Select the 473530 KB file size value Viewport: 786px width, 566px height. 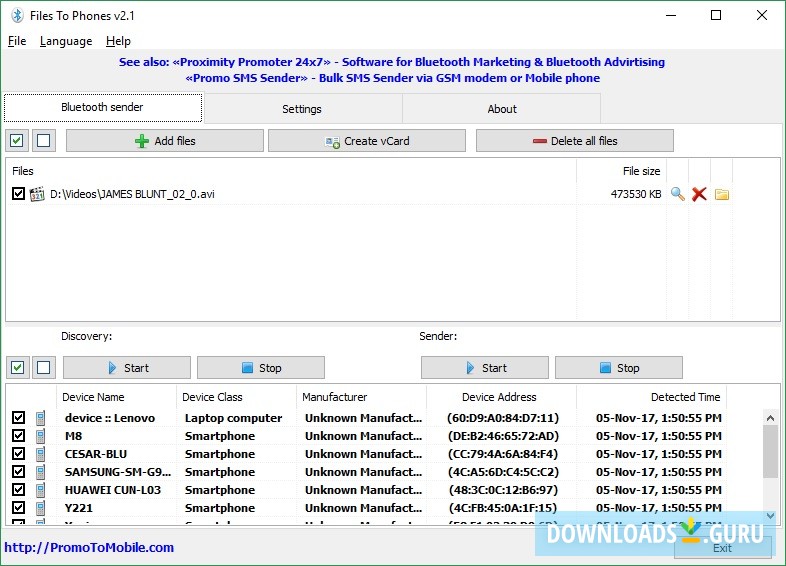[636, 194]
